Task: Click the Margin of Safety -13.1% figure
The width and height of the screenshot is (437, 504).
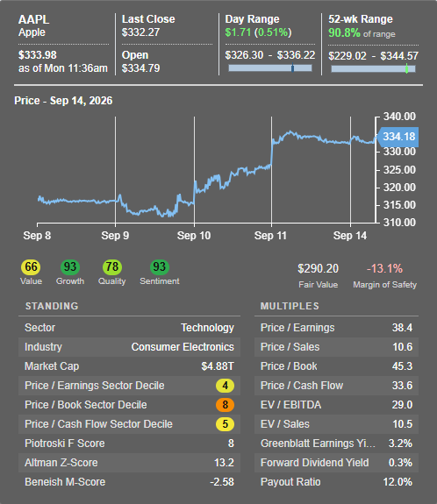Action: click(384, 268)
